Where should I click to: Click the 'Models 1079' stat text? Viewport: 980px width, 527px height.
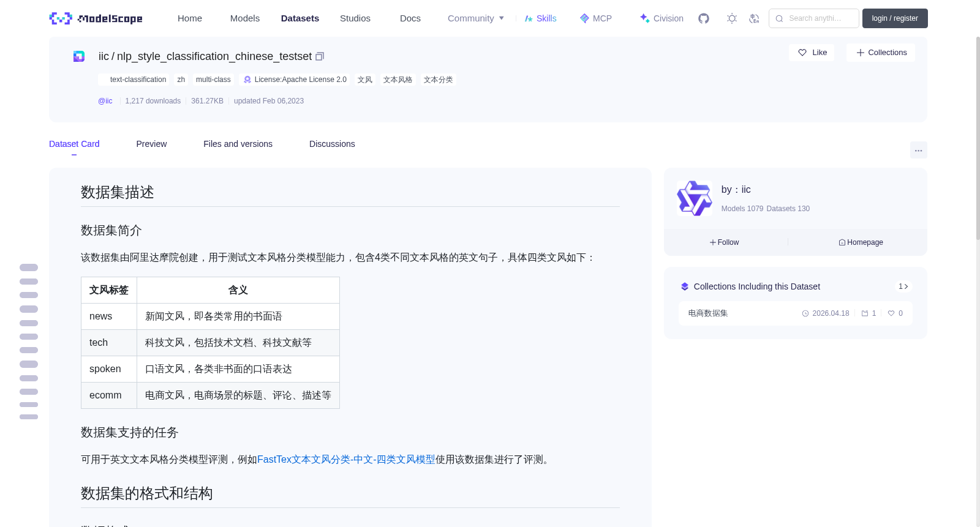coord(742,209)
